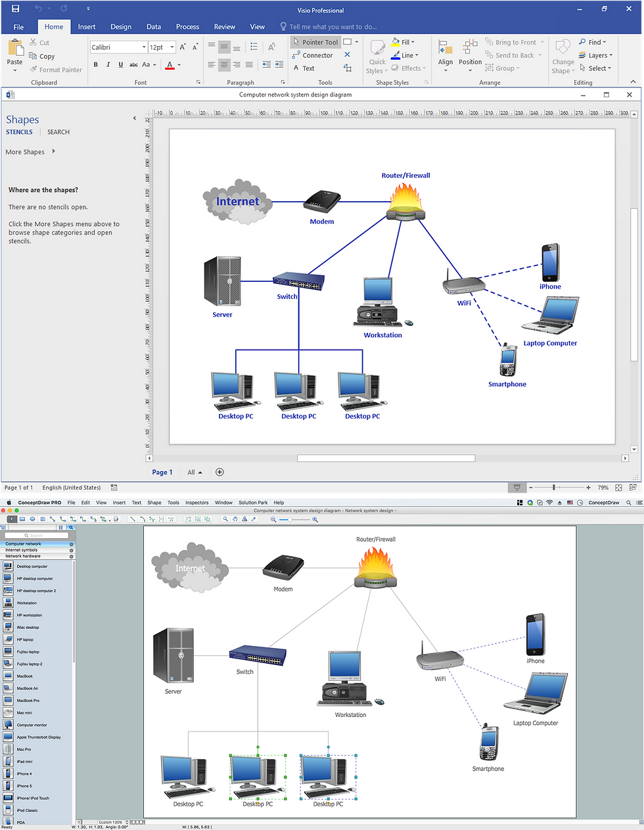Select the ConceptDraw eyedropper tool
Image resolution: width=644 pixels, height=830 pixels.
[x=254, y=519]
